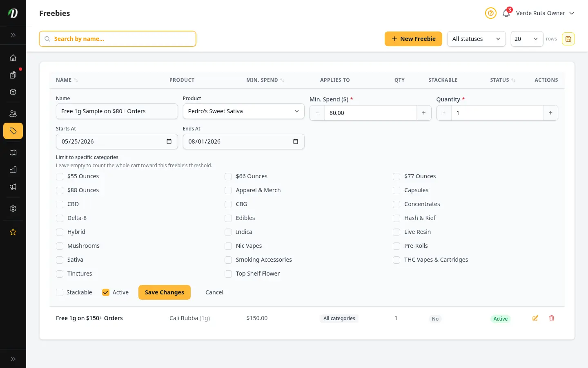Check the Edibles category
588x368 pixels.
point(228,218)
